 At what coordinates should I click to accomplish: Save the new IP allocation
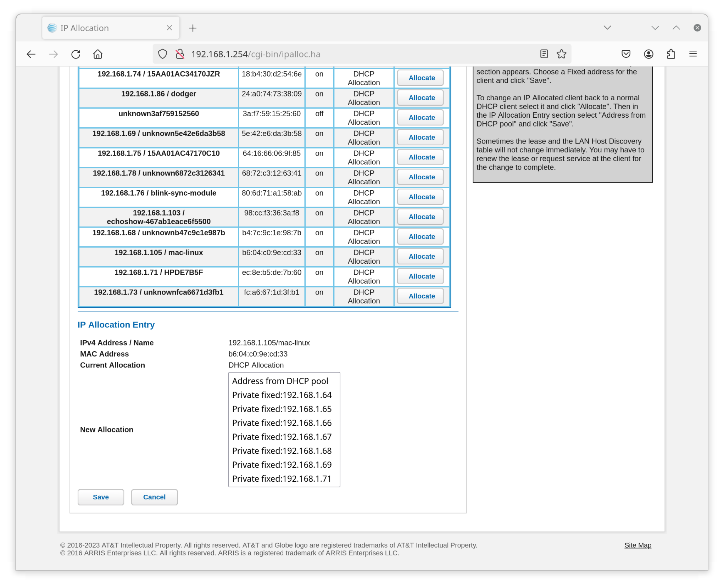[x=101, y=497]
